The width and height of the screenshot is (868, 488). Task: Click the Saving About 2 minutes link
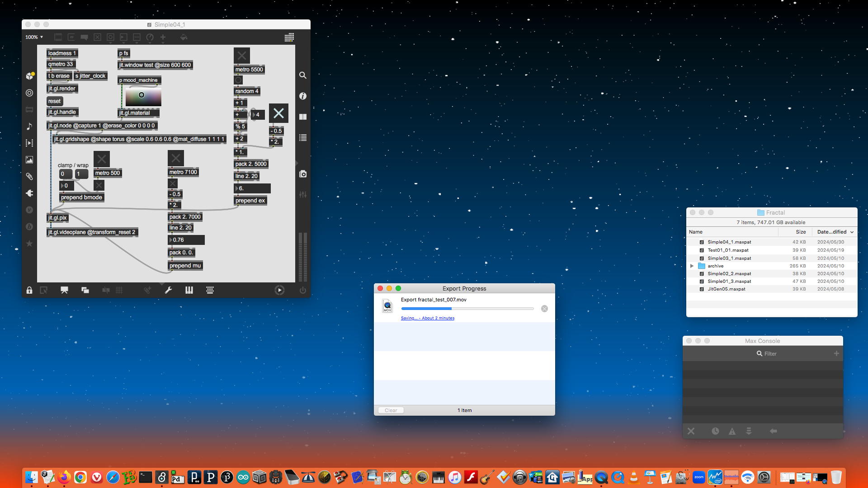tap(428, 318)
